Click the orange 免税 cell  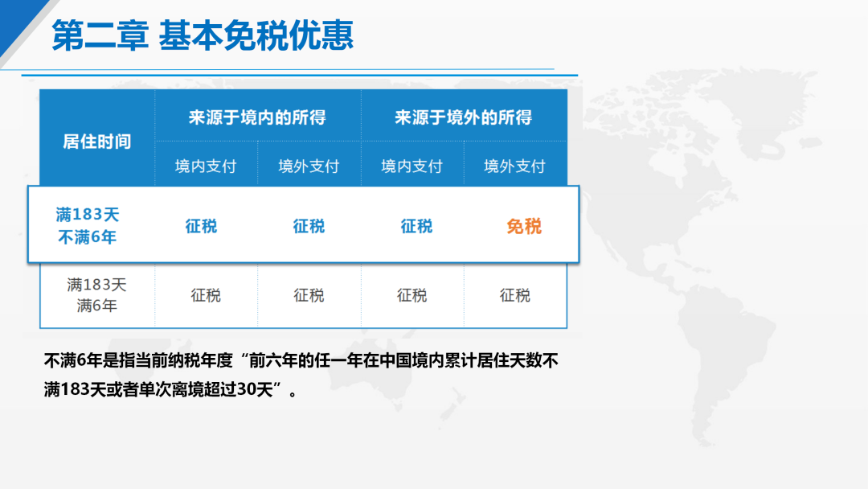[524, 227]
